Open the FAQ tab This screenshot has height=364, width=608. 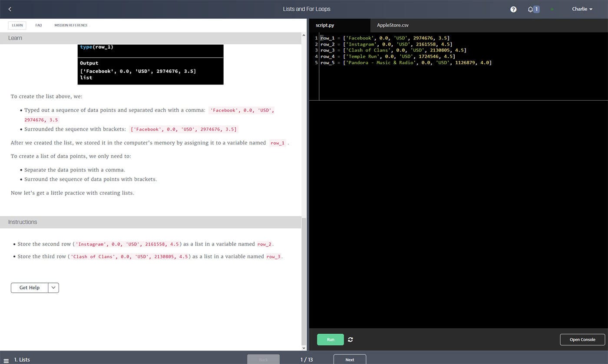click(39, 25)
